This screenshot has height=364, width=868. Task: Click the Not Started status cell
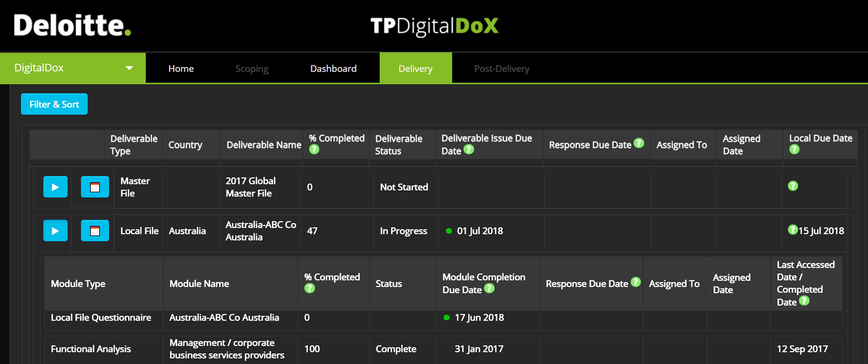pos(404,187)
